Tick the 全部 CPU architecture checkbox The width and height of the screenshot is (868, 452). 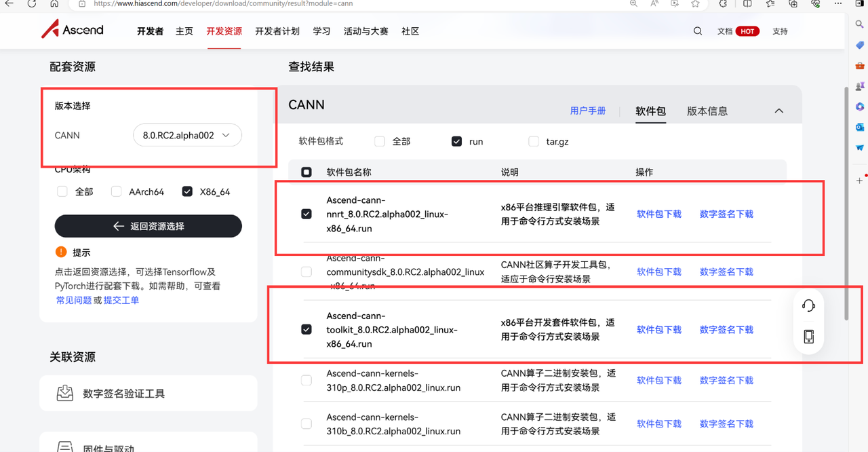(x=62, y=191)
